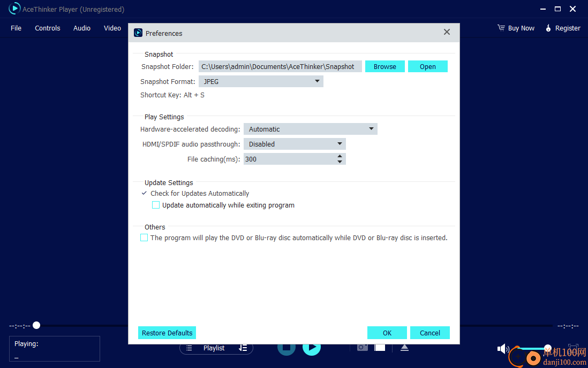Click the Snapshot Folder path field
This screenshot has width=588, height=368.
280,66
